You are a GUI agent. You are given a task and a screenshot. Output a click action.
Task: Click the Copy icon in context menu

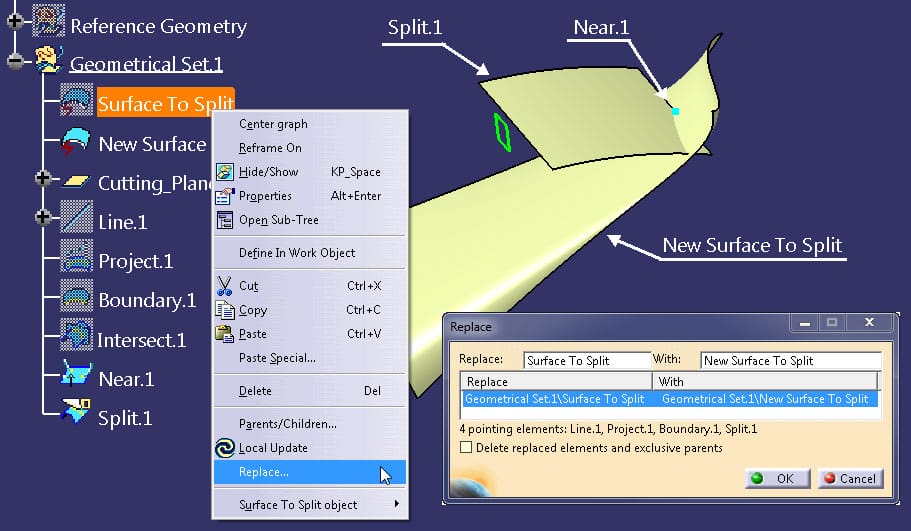point(225,310)
